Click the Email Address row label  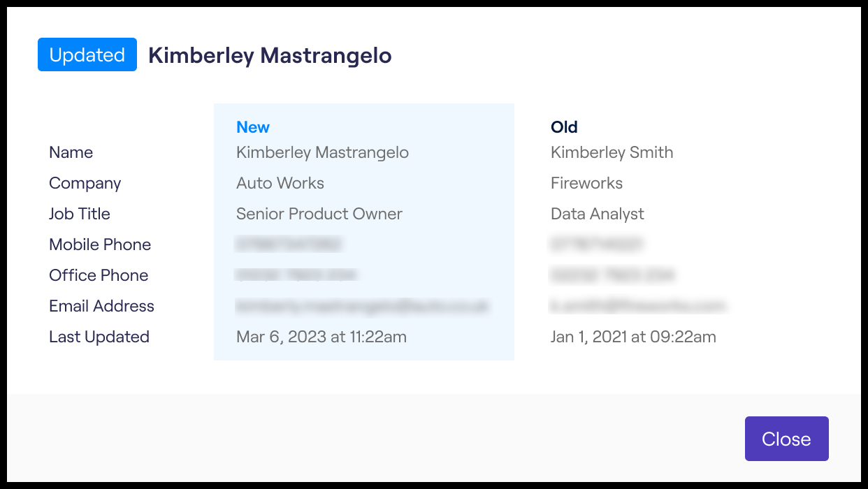tap(101, 306)
